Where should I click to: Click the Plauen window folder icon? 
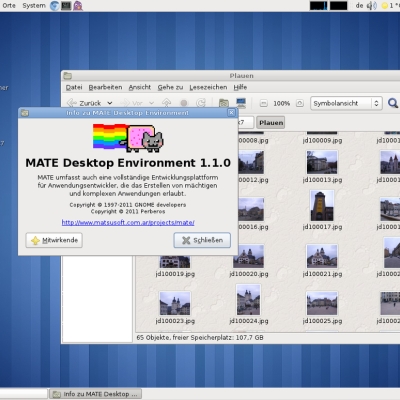pos(68,76)
